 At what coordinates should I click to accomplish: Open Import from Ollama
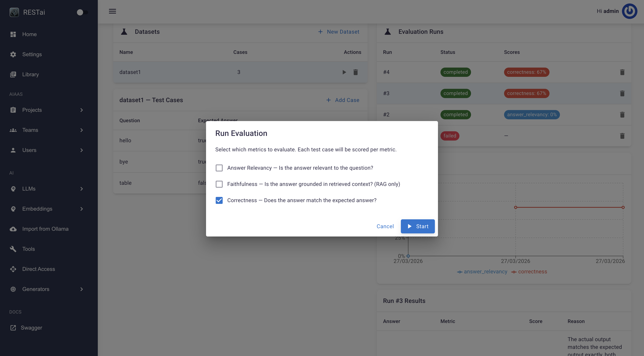pos(45,229)
